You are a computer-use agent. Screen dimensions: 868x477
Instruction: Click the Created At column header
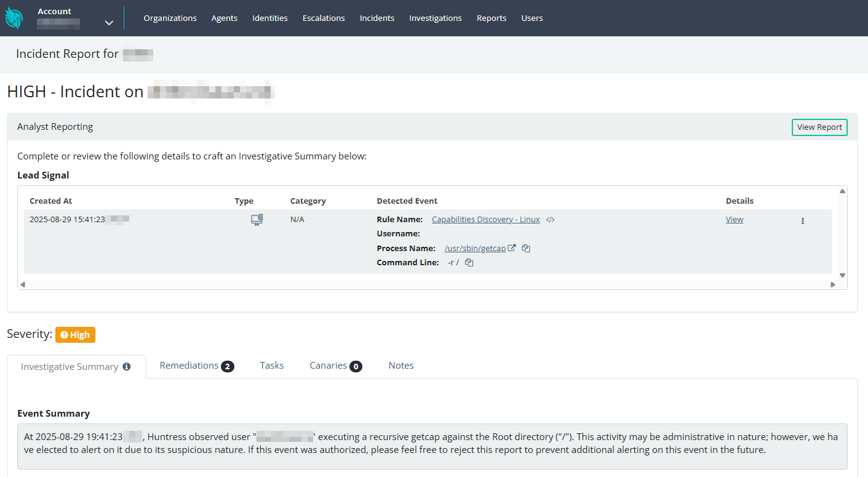[51, 201]
